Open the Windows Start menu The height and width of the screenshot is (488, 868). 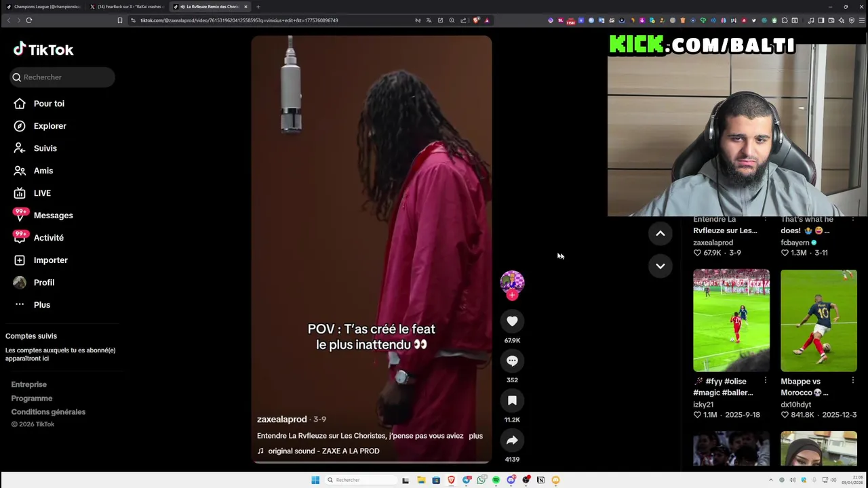point(315,480)
